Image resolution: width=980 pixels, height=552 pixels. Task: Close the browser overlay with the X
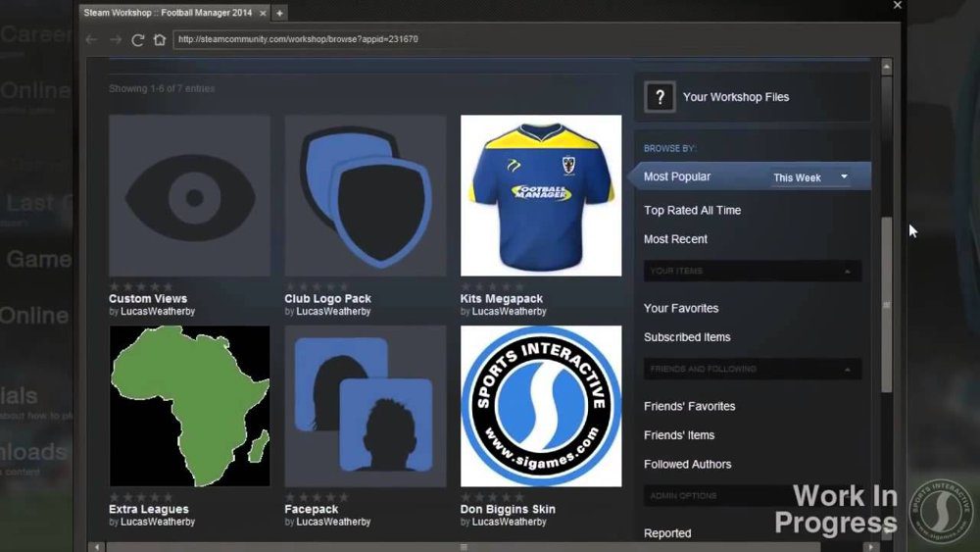click(x=898, y=5)
